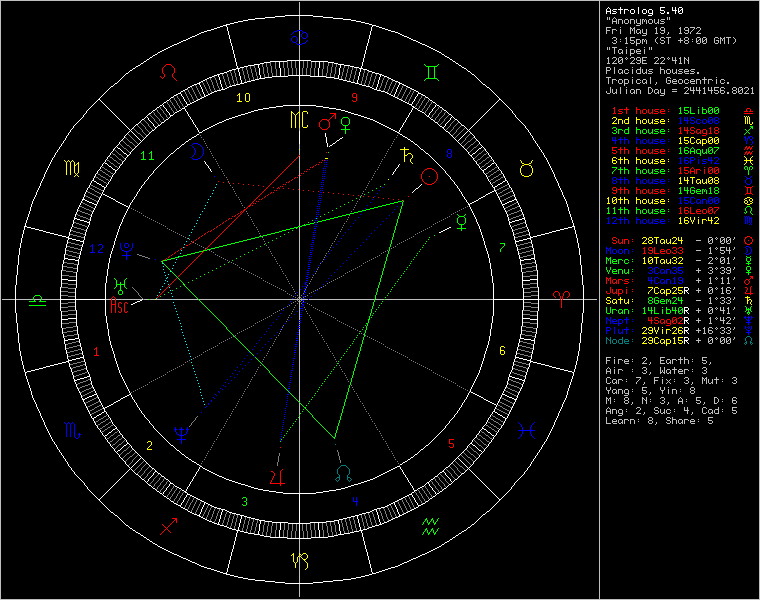Select the Mercury planet glyph in the wheel
The height and width of the screenshot is (600, 760).
(462, 222)
